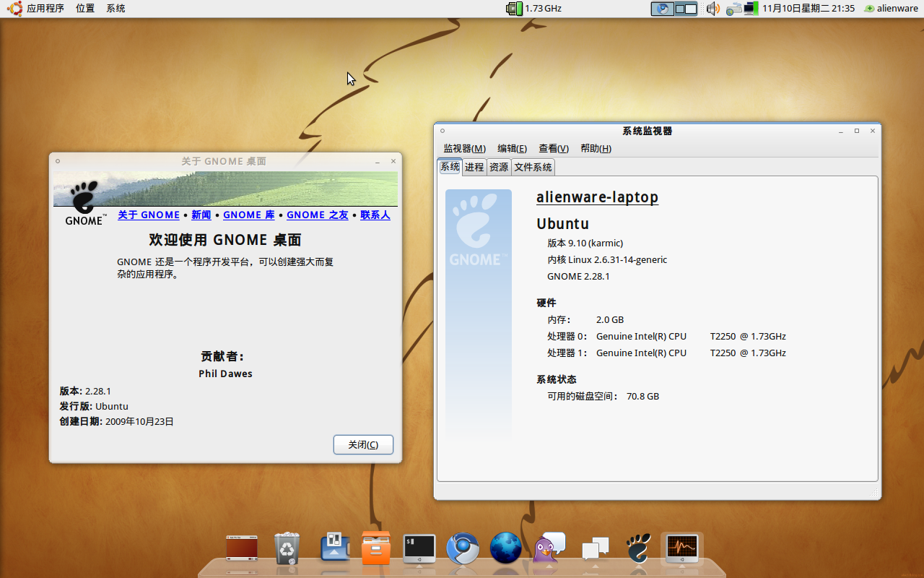
Task: Open the orange file cabinet dock icon
Action: 375,548
